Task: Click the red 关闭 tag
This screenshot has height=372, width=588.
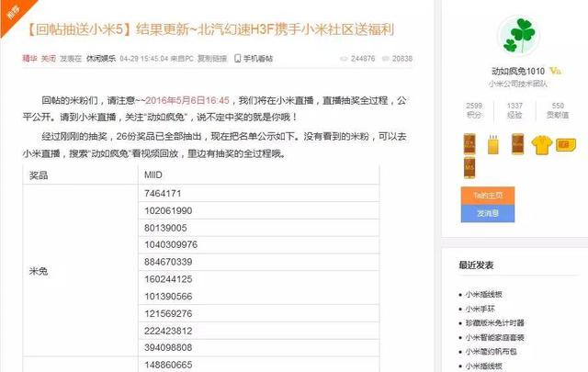Action: pyautogui.click(x=49, y=59)
